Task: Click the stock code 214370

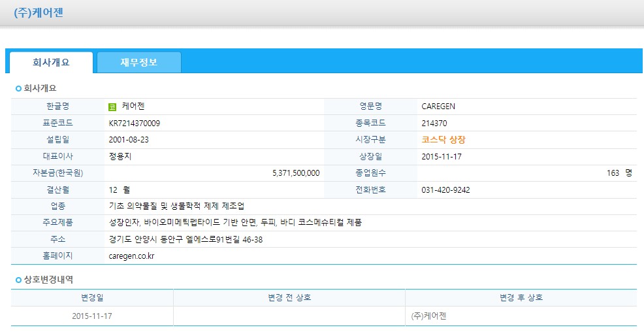Action: click(x=434, y=124)
